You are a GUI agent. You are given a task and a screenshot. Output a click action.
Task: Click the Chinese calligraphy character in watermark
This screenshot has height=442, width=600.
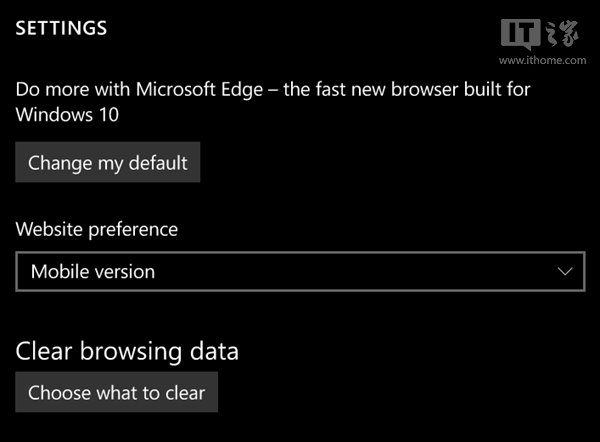pos(562,34)
